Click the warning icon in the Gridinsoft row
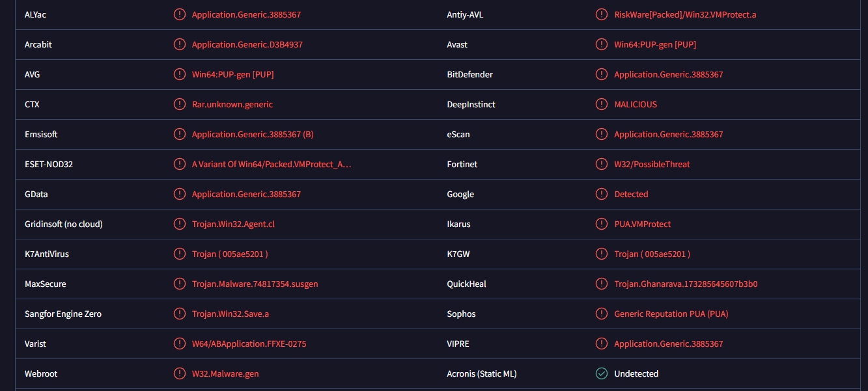The height and width of the screenshot is (391, 868). [x=179, y=224]
